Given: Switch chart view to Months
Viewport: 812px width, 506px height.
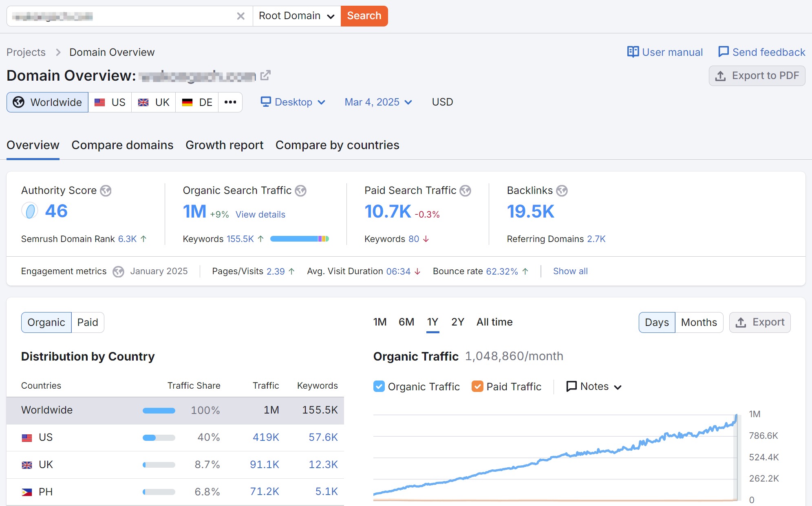Looking at the screenshot, I should pos(699,322).
